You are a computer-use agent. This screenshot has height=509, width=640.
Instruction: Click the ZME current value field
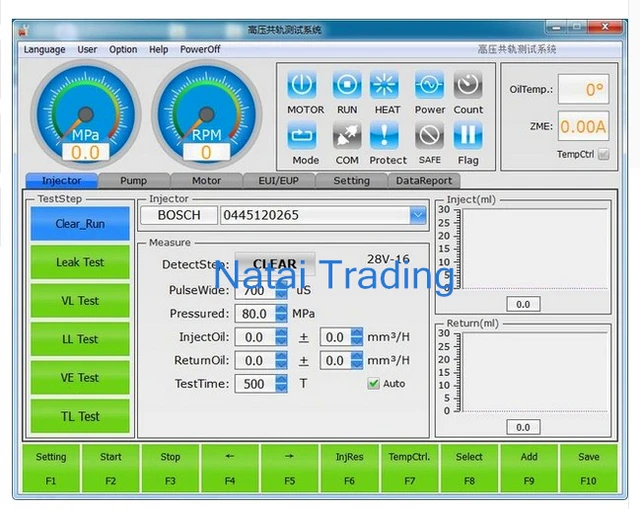click(584, 127)
